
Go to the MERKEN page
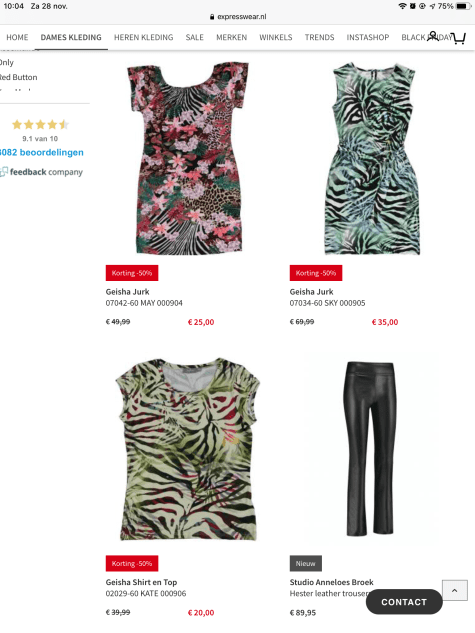pos(232,38)
